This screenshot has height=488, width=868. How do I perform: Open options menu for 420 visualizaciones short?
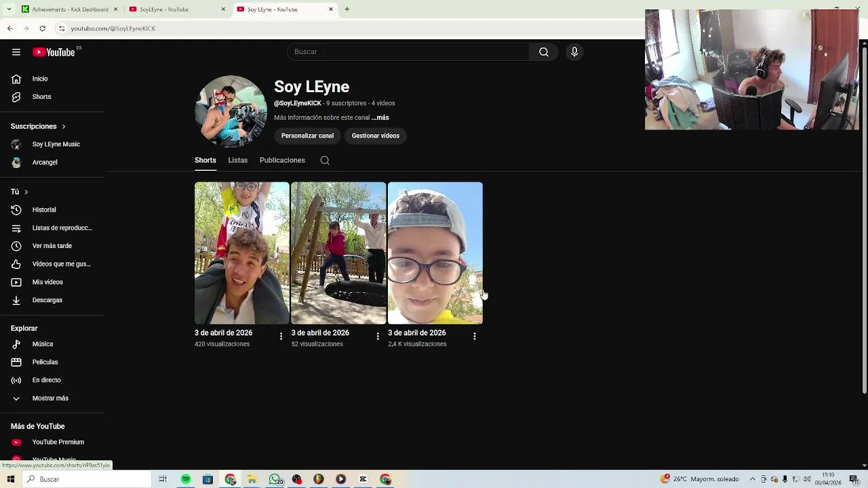(281, 336)
